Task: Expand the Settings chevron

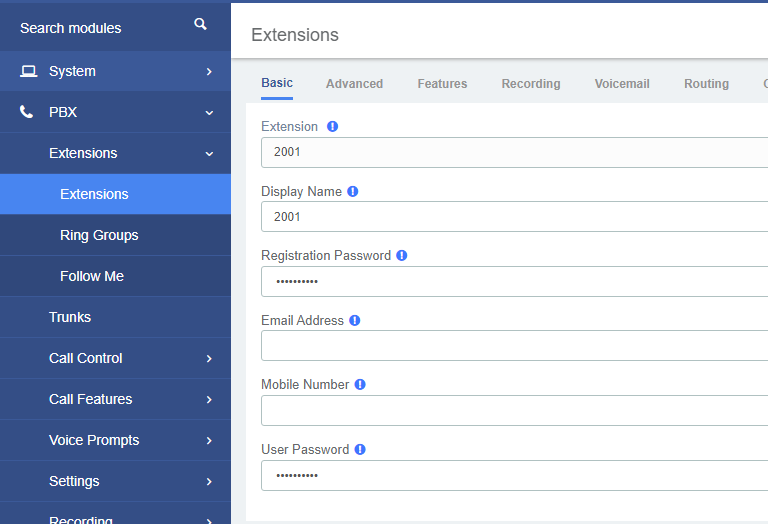Action: pyautogui.click(x=209, y=481)
